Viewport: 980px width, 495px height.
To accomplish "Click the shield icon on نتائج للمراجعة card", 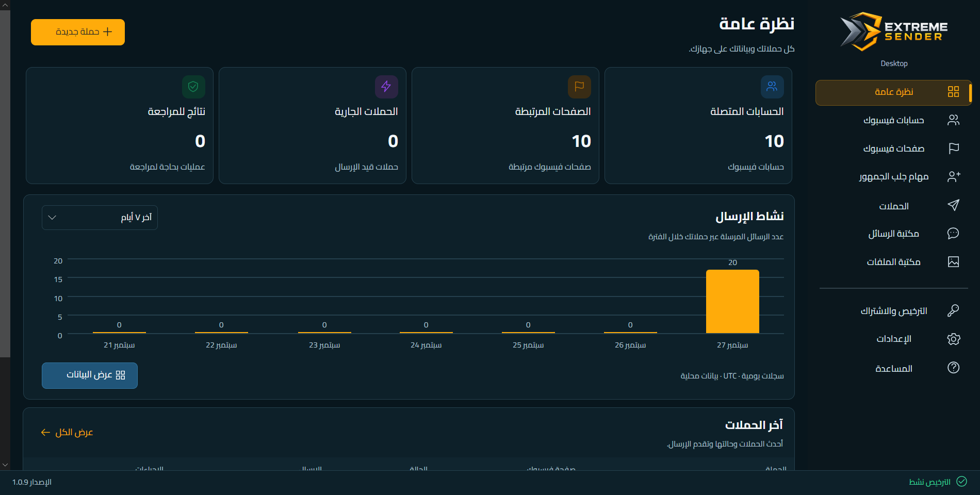I will [193, 87].
